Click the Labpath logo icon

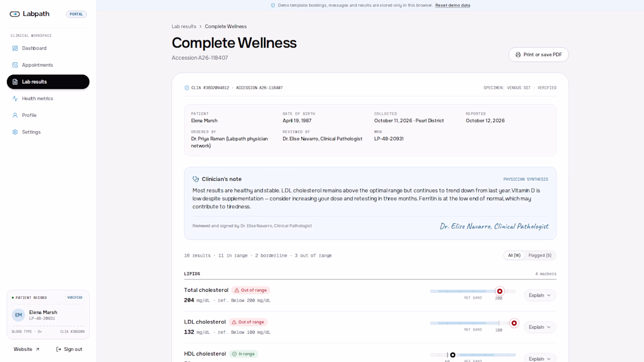pyautogui.click(x=15, y=14)
